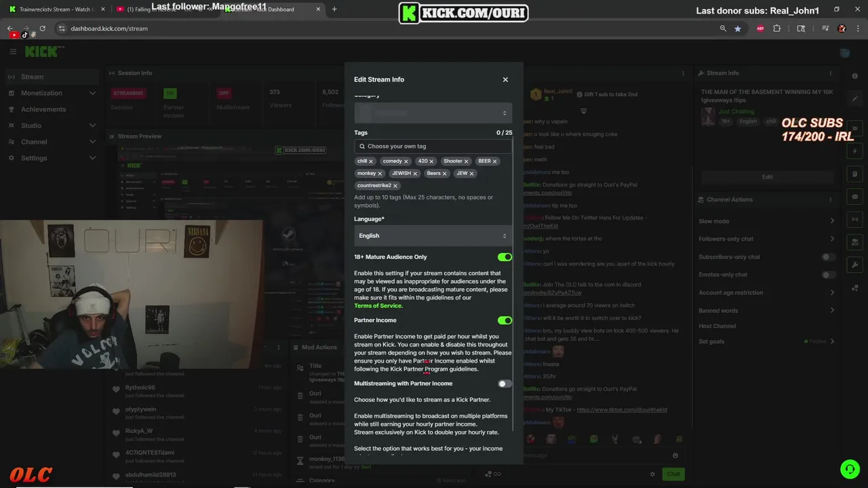868x488 pixels.
Task: Click the wrench icon in right rail
Action: [x=855, y=265]
